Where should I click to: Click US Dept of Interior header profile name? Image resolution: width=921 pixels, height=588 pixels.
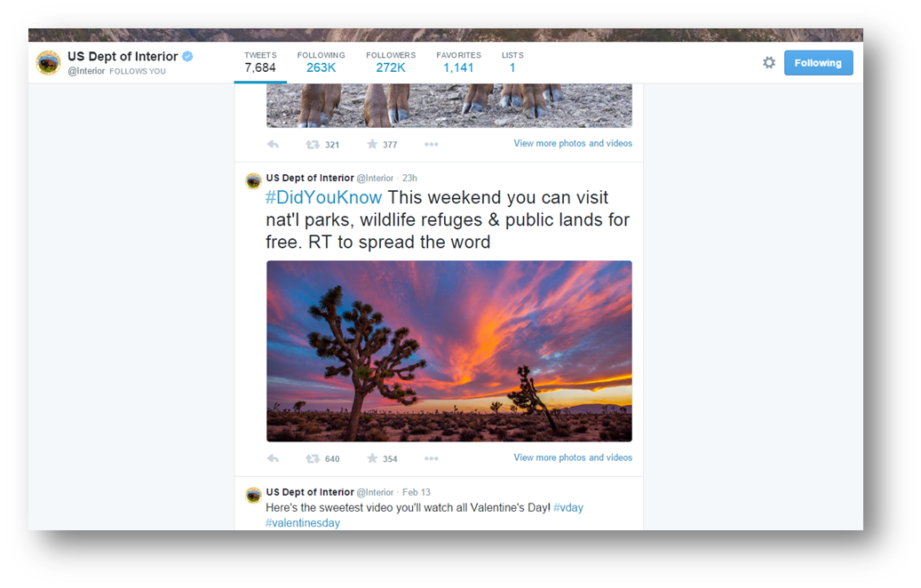pyautogui.click(x=123, y=56)
